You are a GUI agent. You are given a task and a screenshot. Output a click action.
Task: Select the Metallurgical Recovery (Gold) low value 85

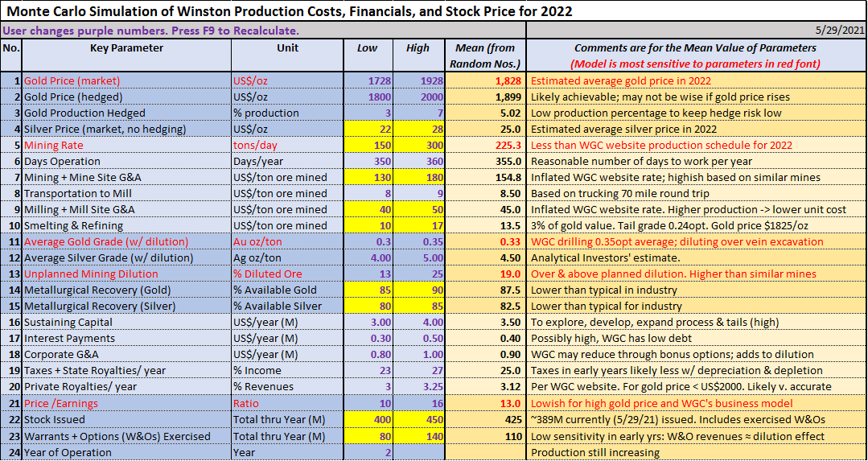pyautogui.click(x=367, y=290)
